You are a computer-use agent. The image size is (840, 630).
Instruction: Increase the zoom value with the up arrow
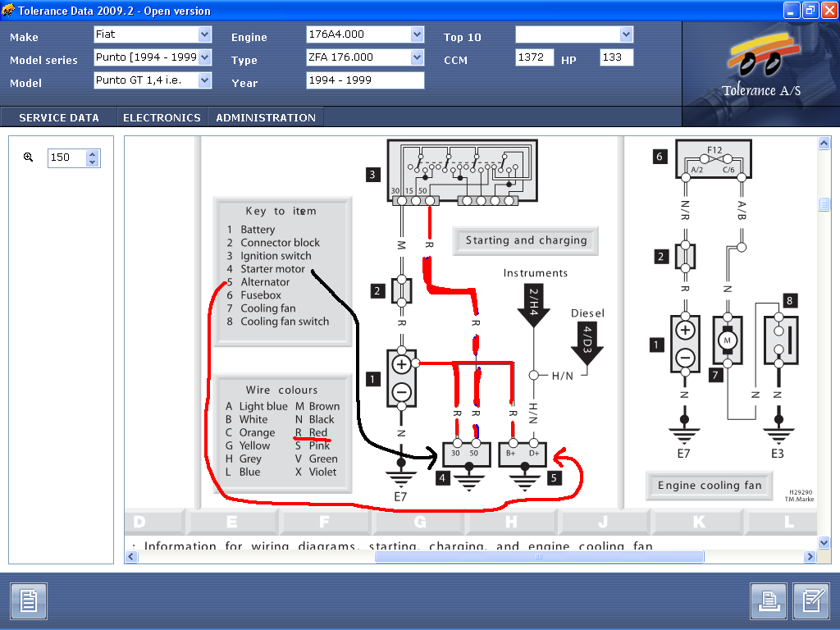[93, 153]
